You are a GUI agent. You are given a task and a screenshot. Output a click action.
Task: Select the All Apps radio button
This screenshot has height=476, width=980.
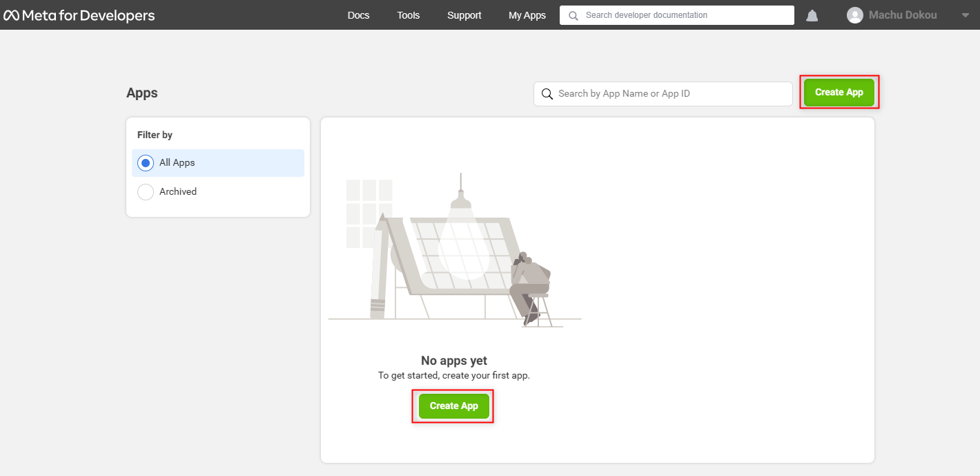pyautogui.click(x=146, y=163)
